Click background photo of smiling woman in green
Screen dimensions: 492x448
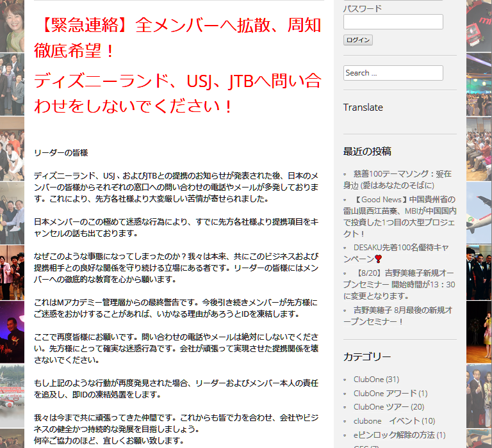tap(12, 26)
